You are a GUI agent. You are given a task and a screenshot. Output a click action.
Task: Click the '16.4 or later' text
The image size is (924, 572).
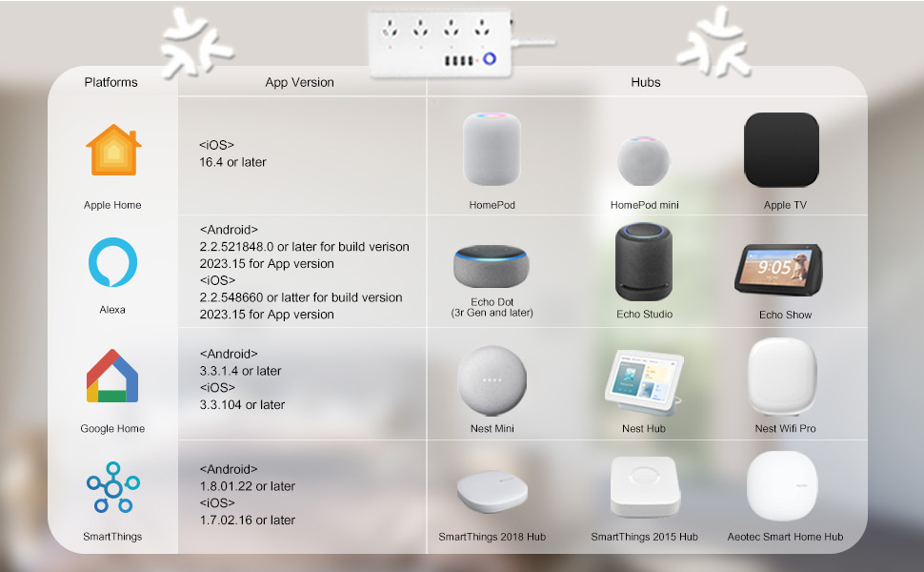pyautogui.click(x=232, y=162)
